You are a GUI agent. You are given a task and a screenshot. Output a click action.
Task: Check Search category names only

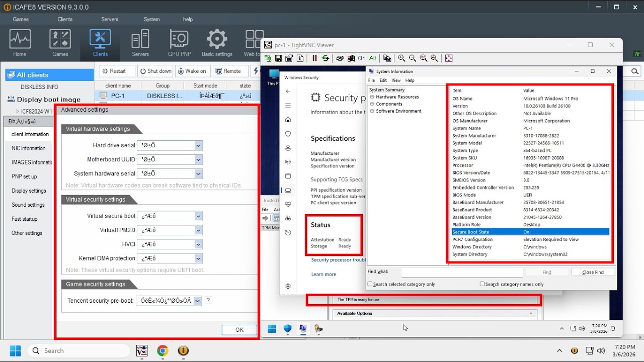point(482,284)
